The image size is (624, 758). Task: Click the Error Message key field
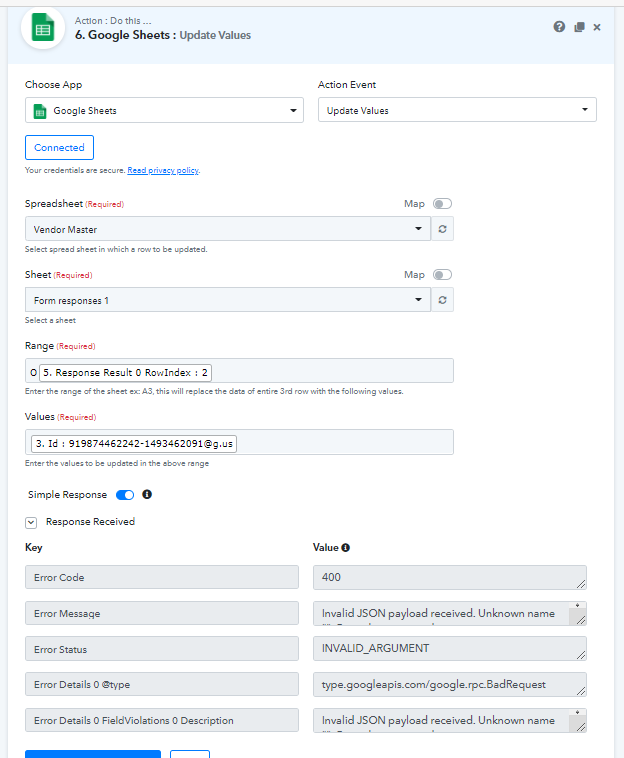click(162, 613)
